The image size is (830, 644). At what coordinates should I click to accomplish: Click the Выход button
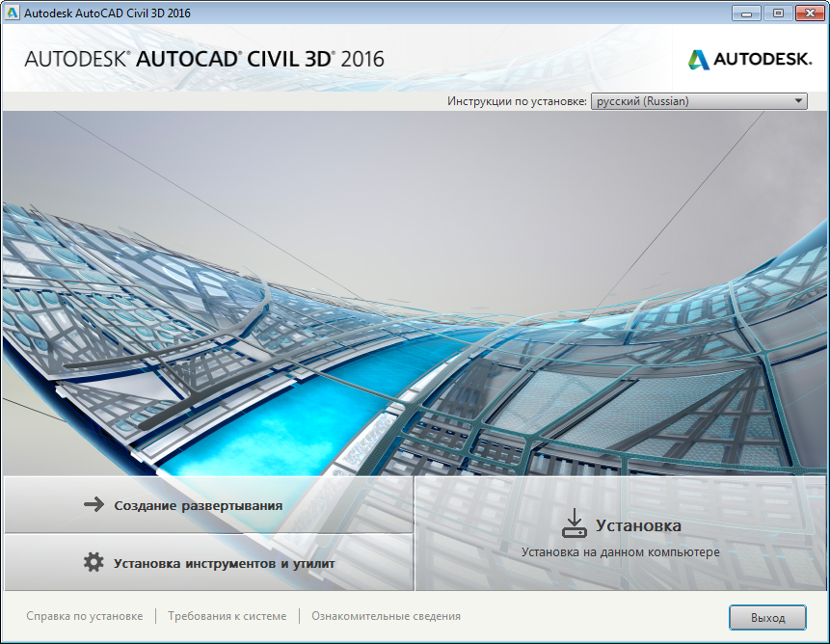[767, 618]
